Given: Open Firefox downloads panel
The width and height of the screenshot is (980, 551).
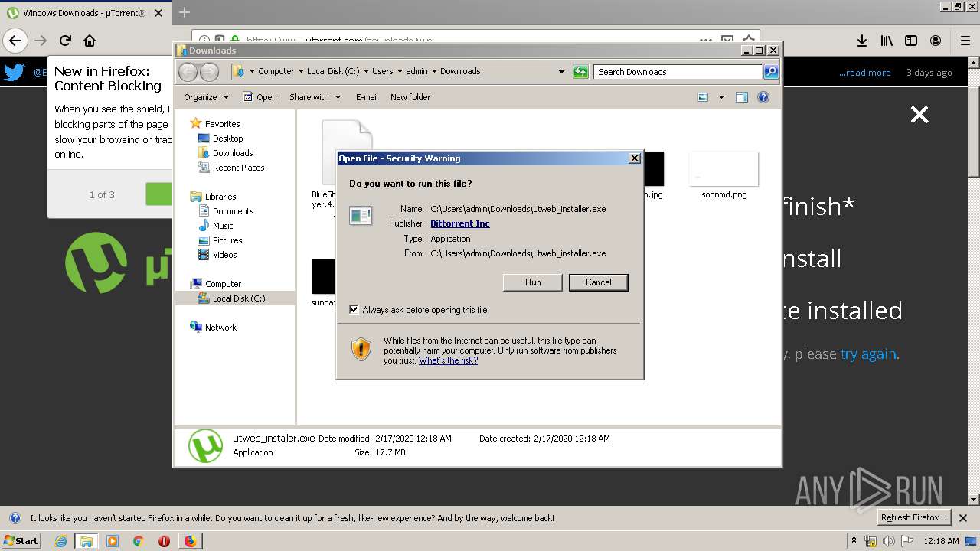Looking at the screenshot, I should pos(862,41).
